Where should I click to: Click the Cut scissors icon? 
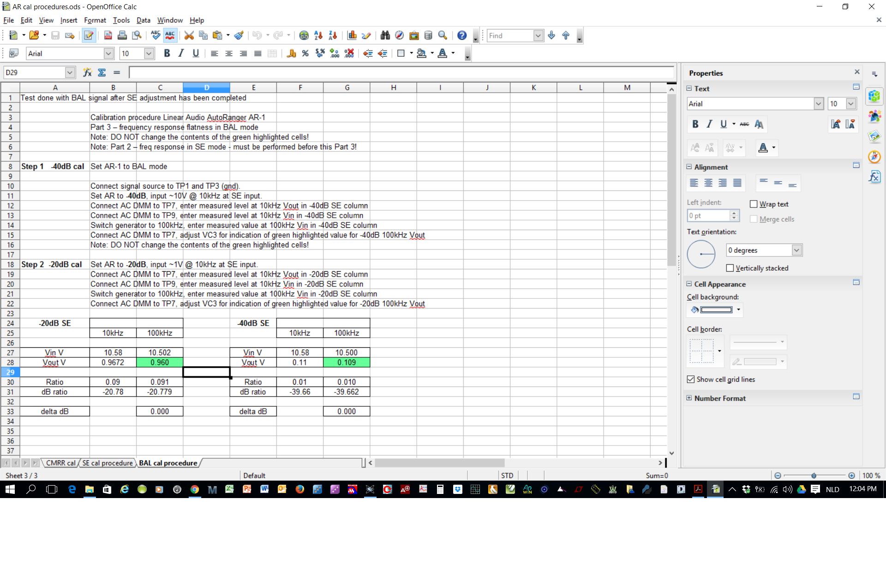point(189,36)
